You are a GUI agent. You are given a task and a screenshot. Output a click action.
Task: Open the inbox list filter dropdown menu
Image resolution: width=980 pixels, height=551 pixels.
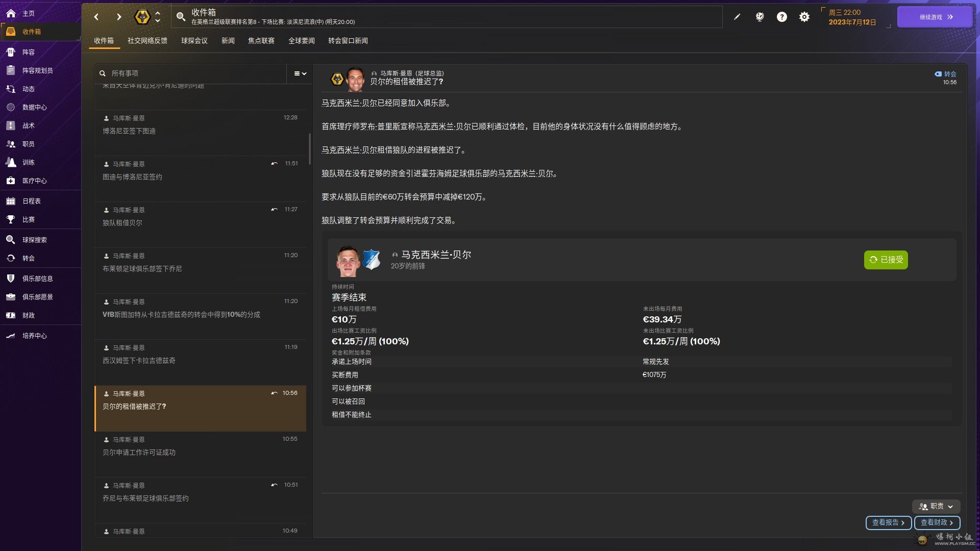click(300, 73)
